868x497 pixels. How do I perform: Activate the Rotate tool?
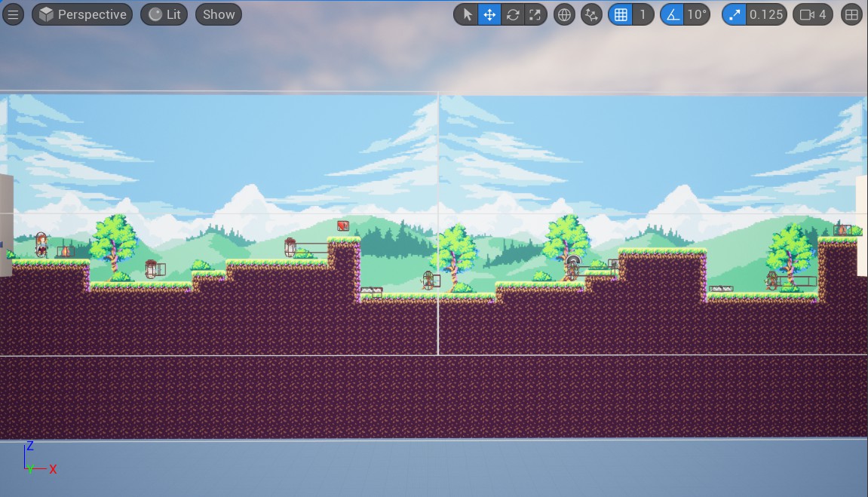tap(513, 14)
